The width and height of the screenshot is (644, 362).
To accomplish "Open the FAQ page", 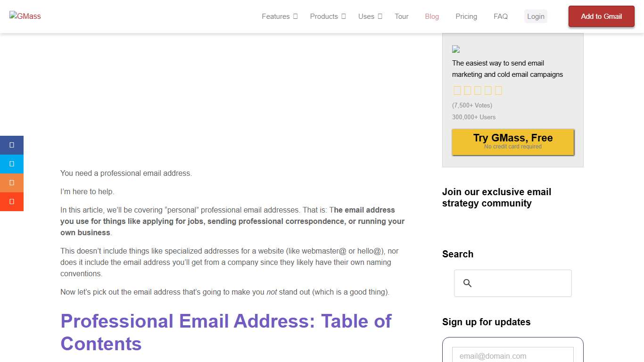I will [501, 16].
